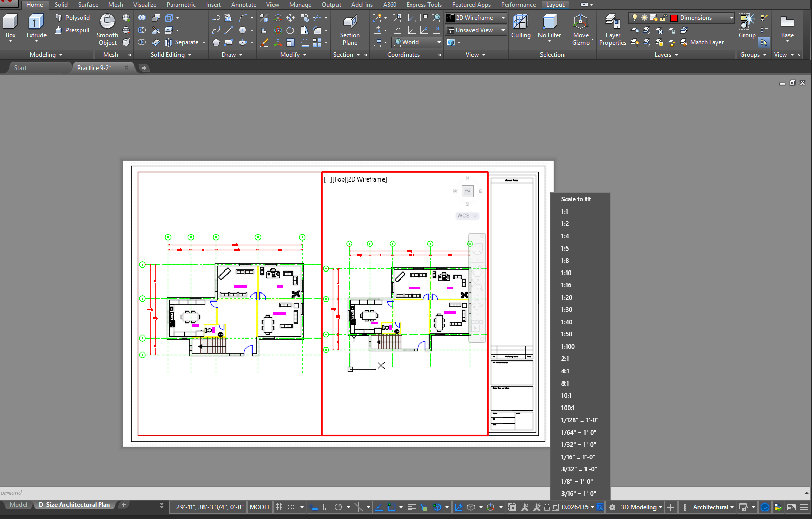Toggle lineweight display in status bar
This screenshot has width=812, height=519.
412,507
